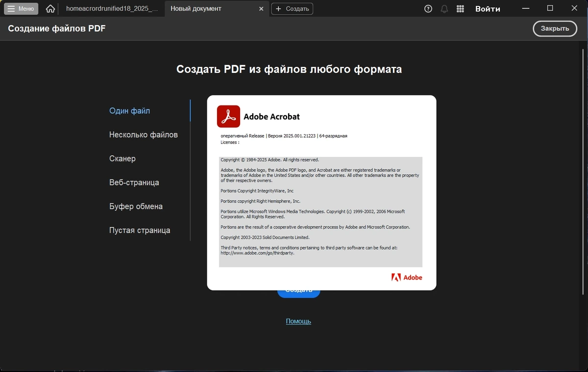This screenshot has height=372, width=588.
Task: Select the Сканер option
Action: click(x=122, y=159)
